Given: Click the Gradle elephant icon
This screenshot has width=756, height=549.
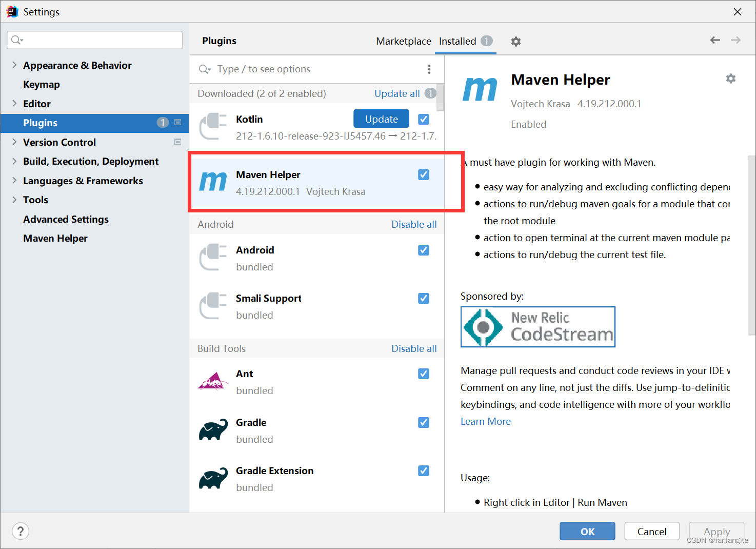Looking at the screenshot, I should (213, 429).
